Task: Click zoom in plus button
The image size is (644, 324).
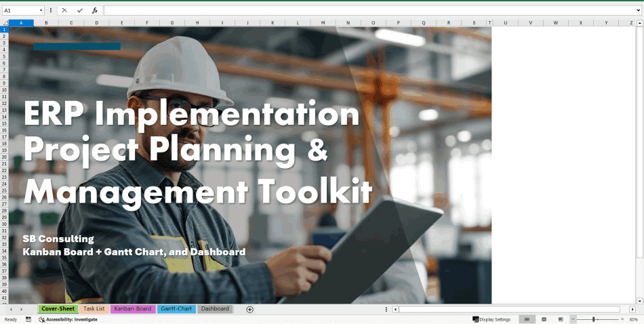Action: [x=622, y=319]
